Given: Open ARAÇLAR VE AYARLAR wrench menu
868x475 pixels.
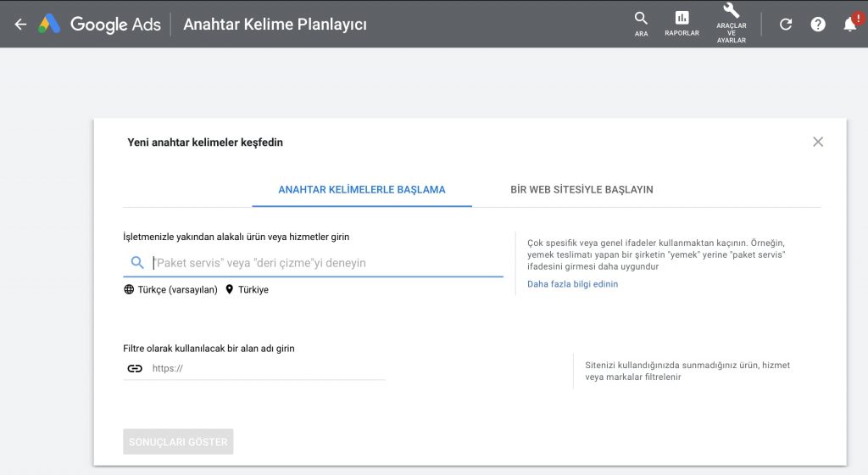Looking at the screenshot, I should (x=732, y=23).
